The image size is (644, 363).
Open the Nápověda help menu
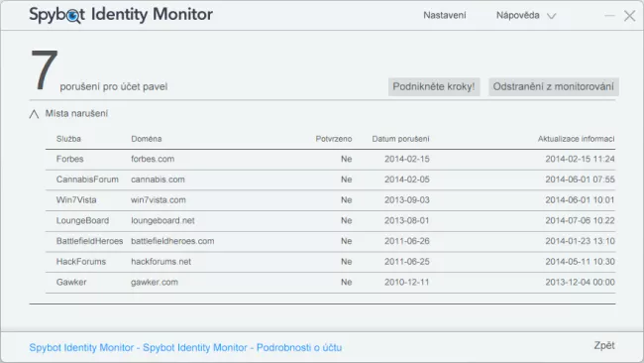click(517, 15)
